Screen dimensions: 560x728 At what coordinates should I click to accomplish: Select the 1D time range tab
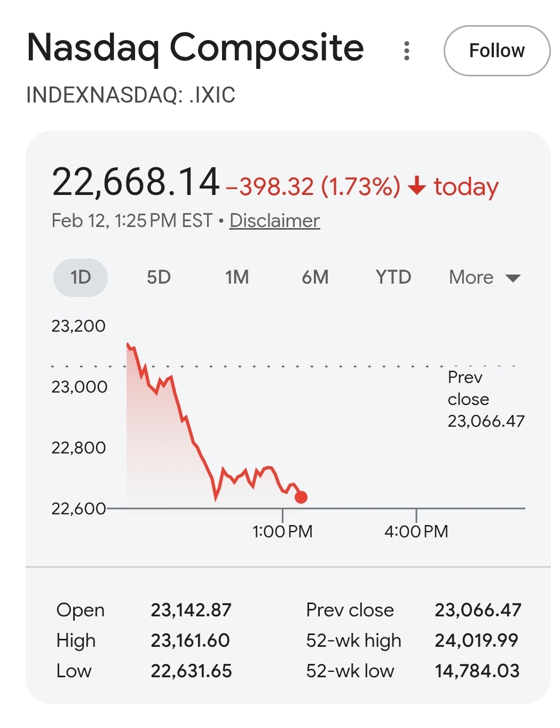coord(81,277)
